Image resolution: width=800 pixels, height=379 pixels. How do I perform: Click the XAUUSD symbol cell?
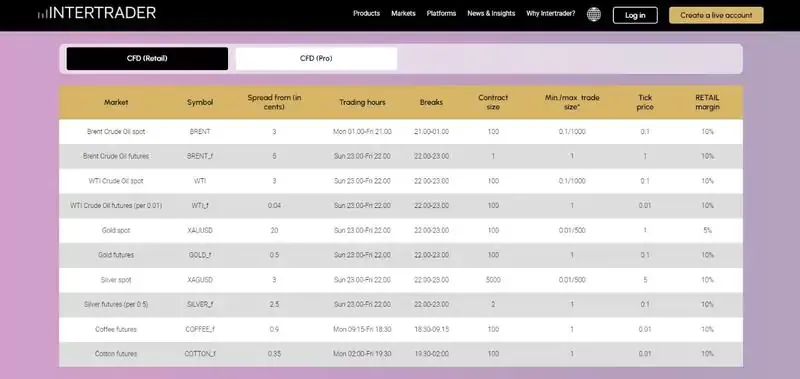coord(200,231)
